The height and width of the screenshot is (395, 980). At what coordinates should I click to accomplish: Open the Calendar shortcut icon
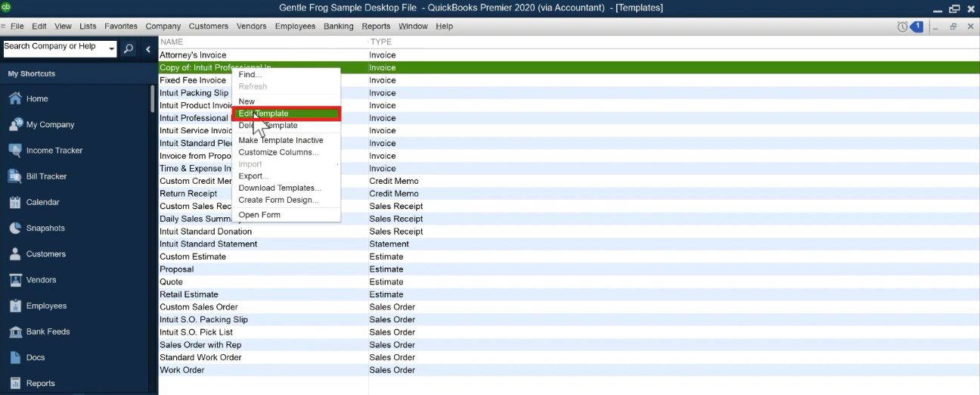[x=14, y=202]
